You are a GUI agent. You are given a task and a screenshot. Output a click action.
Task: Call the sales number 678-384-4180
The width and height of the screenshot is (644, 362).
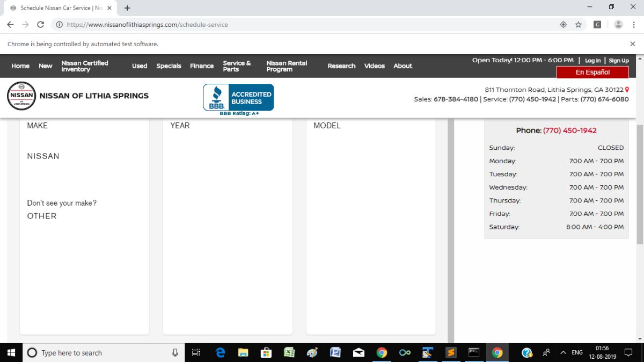pos(456,99)
